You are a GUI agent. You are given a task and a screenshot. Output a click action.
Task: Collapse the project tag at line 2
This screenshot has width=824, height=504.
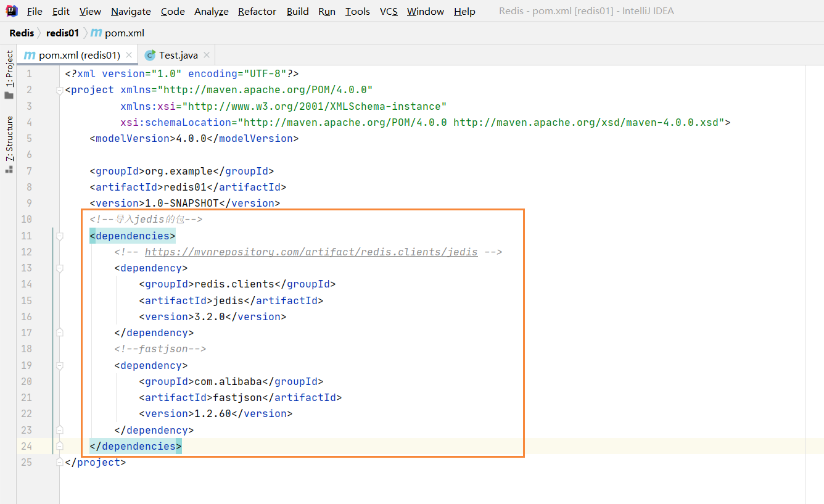tap(60, 90)
